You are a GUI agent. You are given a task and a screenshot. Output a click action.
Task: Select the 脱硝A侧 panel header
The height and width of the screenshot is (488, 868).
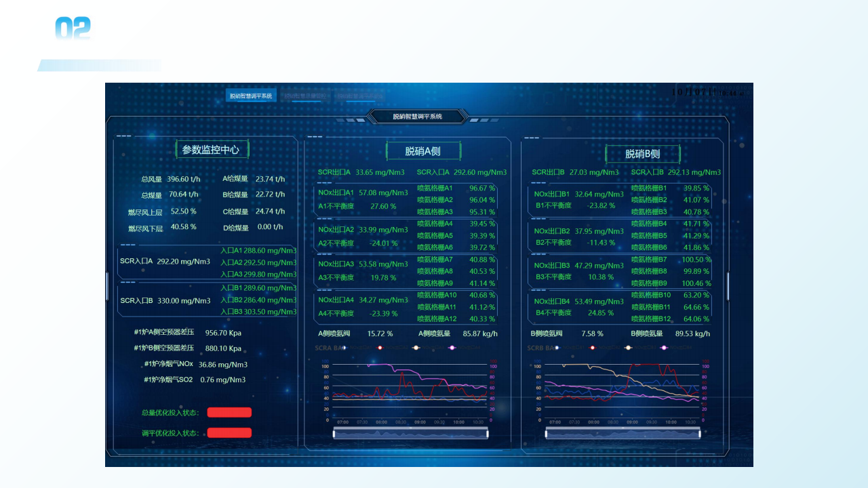pyautogui.click(x=423, y=151)
